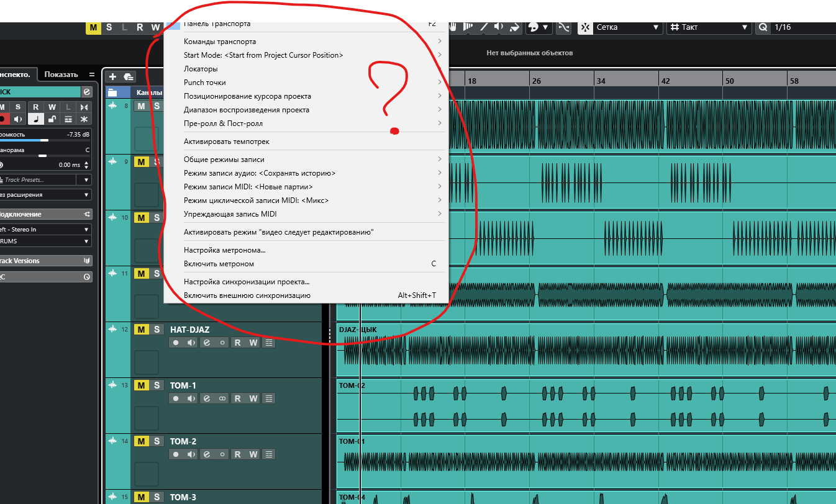Click Активировать темпотрек in the menu
This screenshot has width=836, height=504.
tap(226, 142)
